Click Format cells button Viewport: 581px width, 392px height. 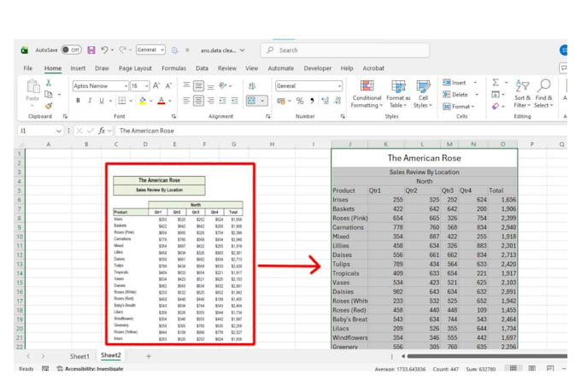[x=459, y=107]
